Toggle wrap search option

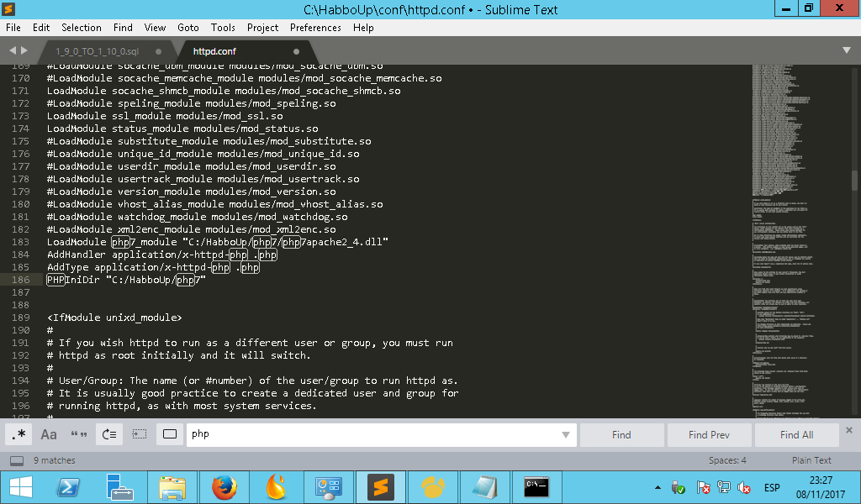(x=109, y=434)
